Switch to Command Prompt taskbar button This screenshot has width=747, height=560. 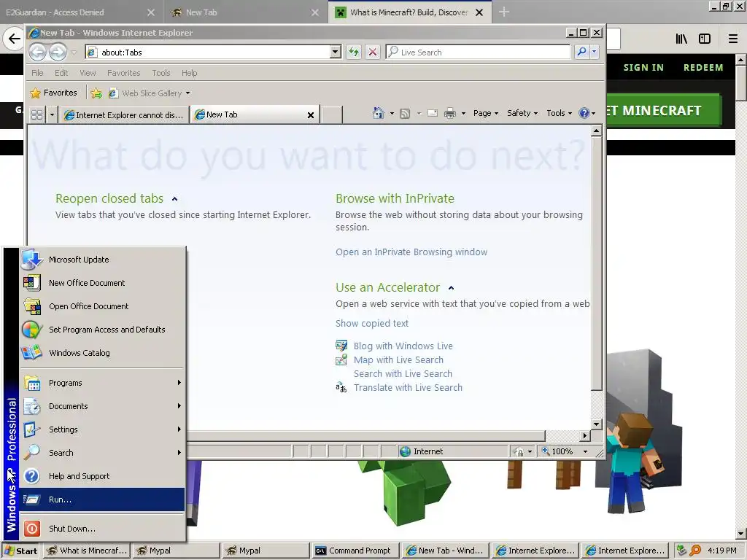point(356,551)
